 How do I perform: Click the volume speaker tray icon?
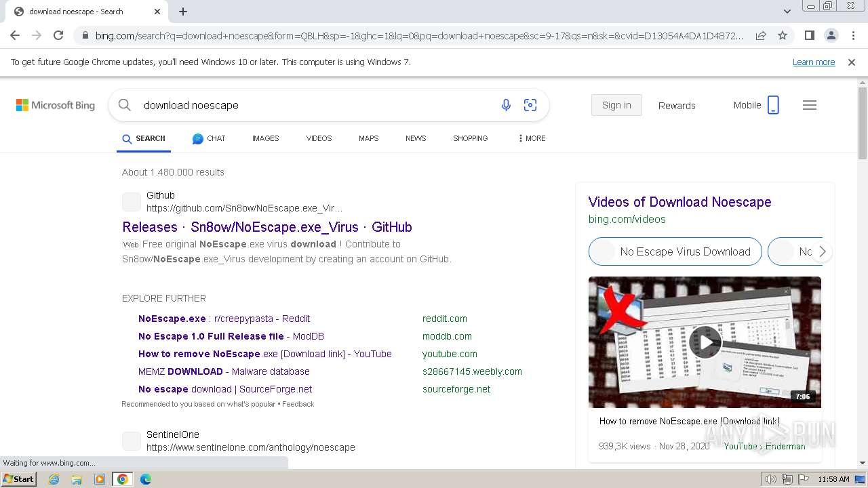click(x=771, y=479)
